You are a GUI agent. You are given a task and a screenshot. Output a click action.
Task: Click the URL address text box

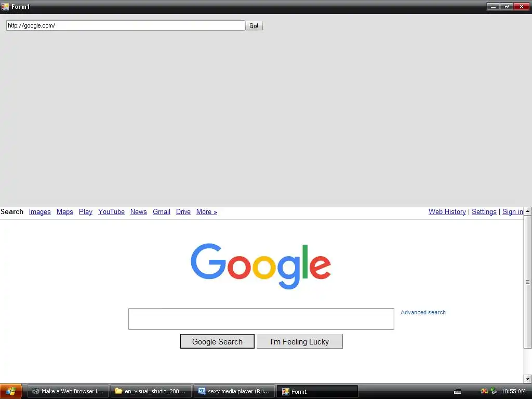[x=126, y=25]
